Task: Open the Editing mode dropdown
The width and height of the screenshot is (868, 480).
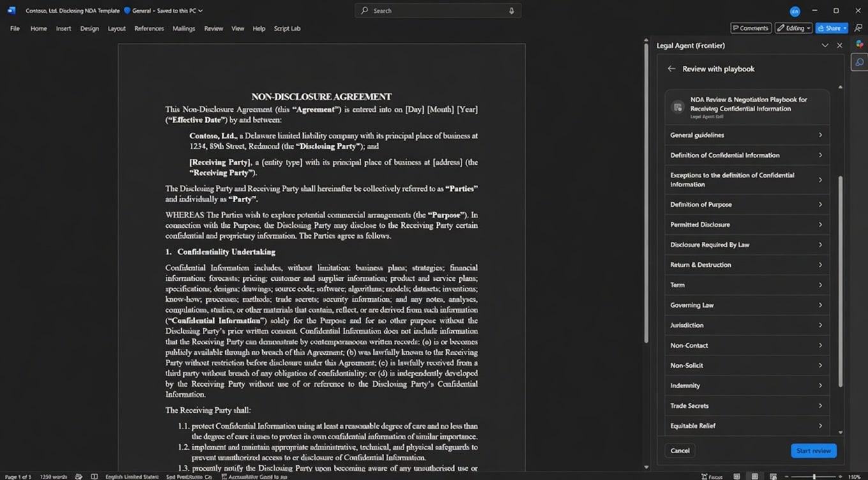Action: [x=793, y=28]
